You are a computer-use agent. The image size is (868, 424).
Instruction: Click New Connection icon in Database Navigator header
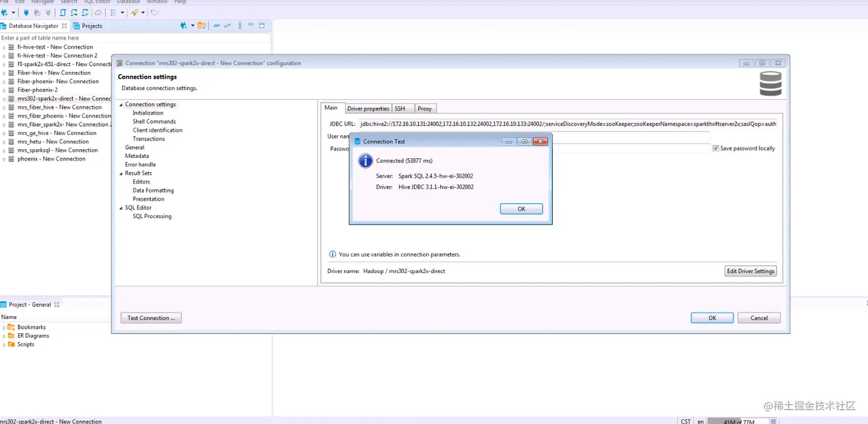184,26
